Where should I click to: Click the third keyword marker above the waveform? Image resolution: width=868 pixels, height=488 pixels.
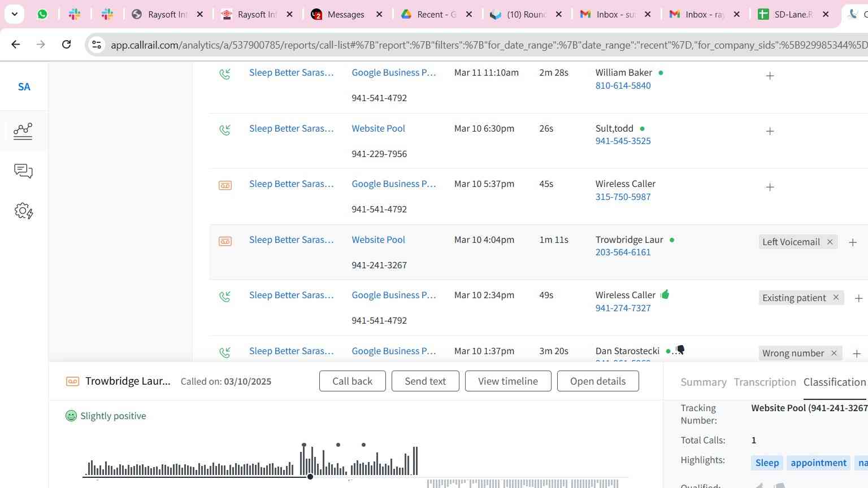[363, 445]
